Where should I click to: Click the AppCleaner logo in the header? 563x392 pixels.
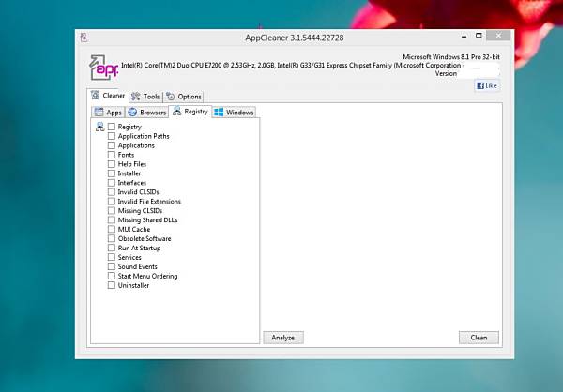[103, 68]
